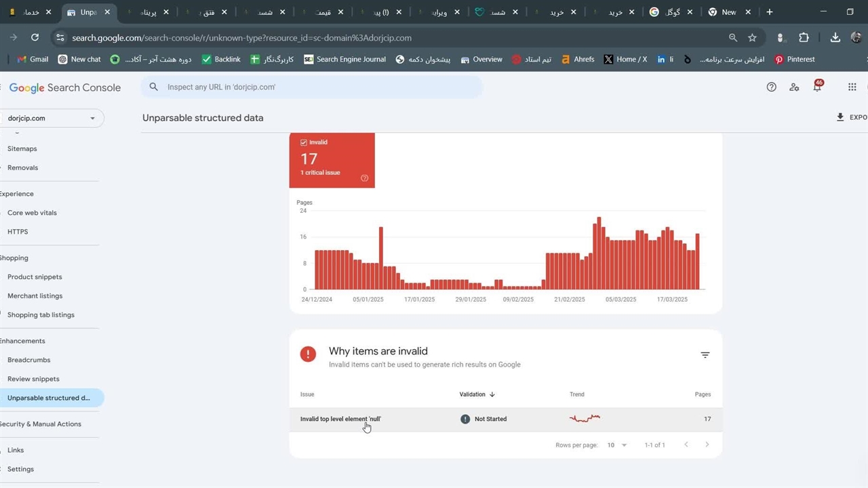Open Search Console user settings icon
Viewport: 868px width, 488px height.
tap(794, 87)
